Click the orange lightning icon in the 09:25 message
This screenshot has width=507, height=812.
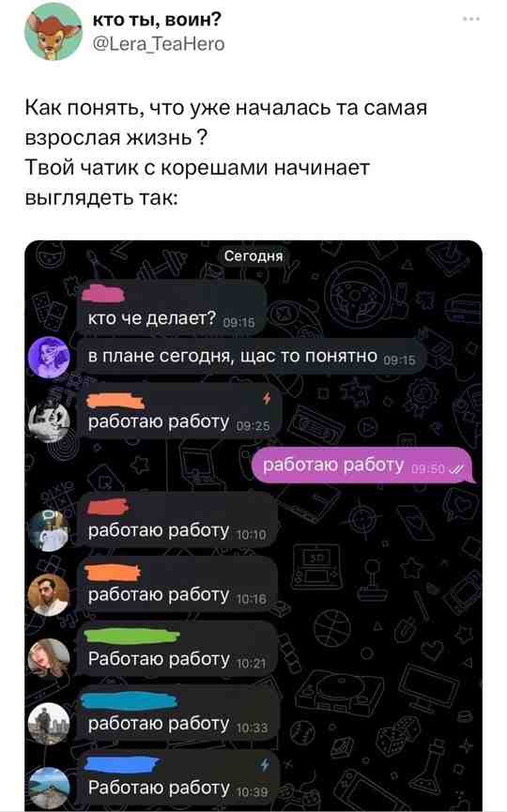pos(267,398)
